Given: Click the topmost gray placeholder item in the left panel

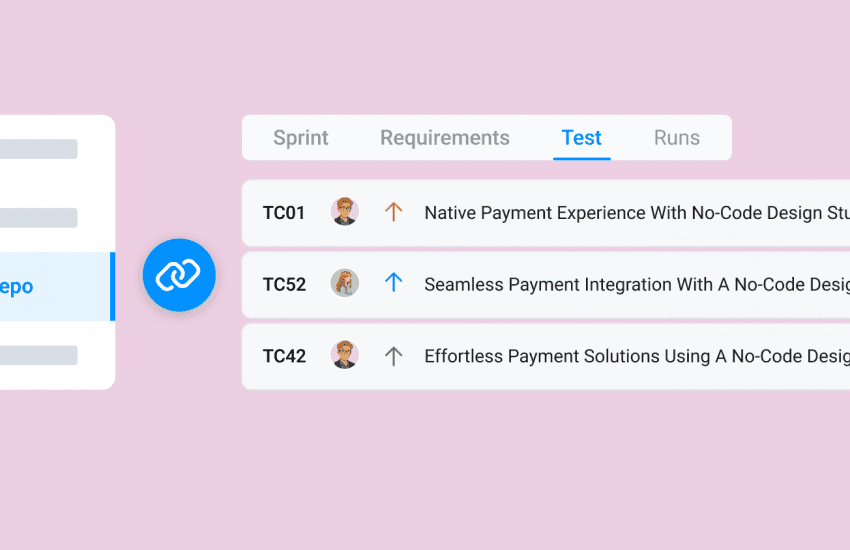Looking at the screenshot, I should point(38,149).
